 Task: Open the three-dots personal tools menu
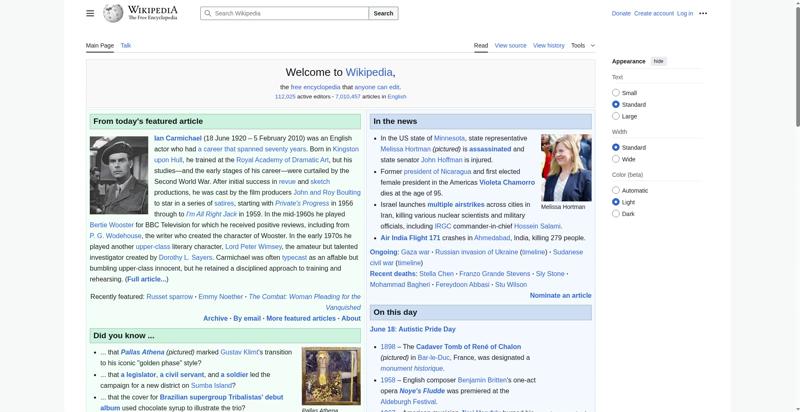[x=703, y=13]
